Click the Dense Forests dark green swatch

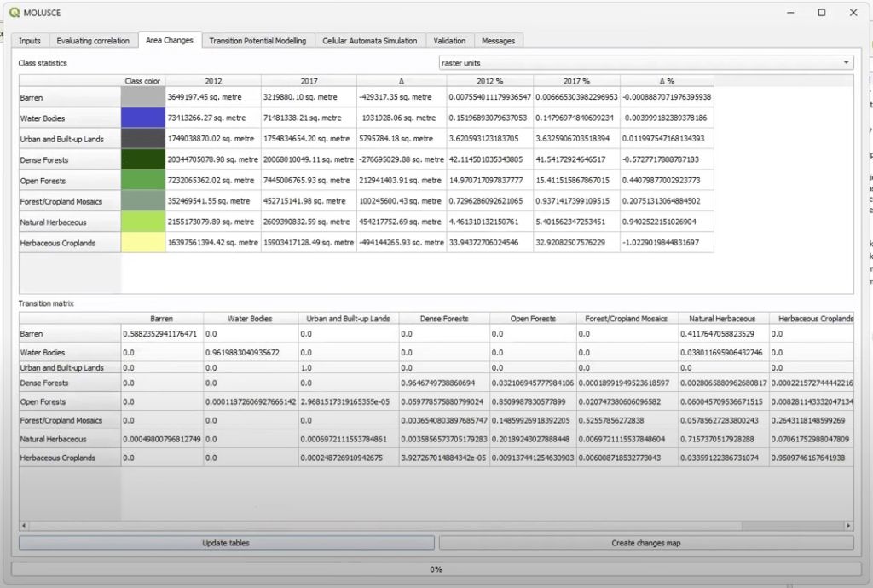pyautogui.click(x=143, y=159)
